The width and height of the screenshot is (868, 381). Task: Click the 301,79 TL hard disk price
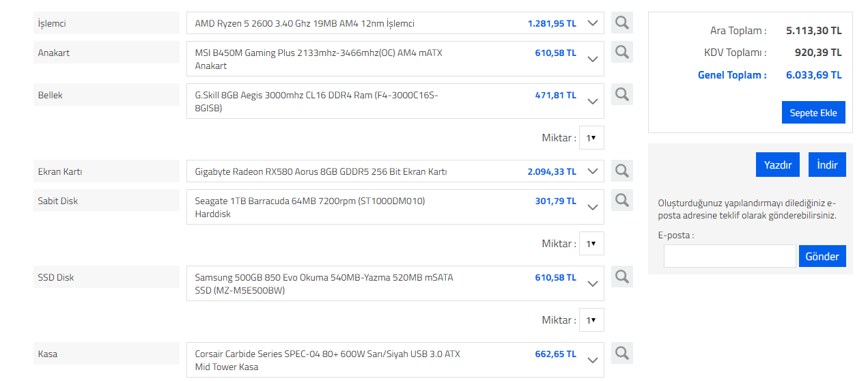click(x=556, y=201)
